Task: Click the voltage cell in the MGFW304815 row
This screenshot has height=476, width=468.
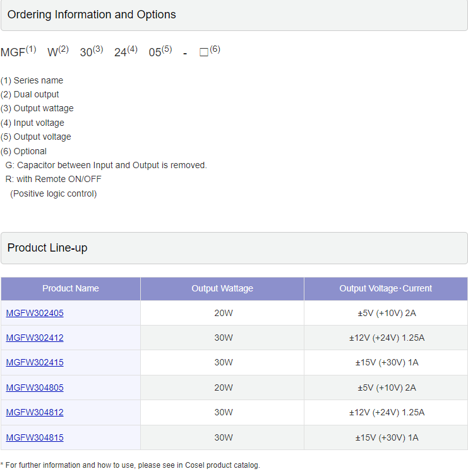Action: pyautogui.click(x=386, y=437)
